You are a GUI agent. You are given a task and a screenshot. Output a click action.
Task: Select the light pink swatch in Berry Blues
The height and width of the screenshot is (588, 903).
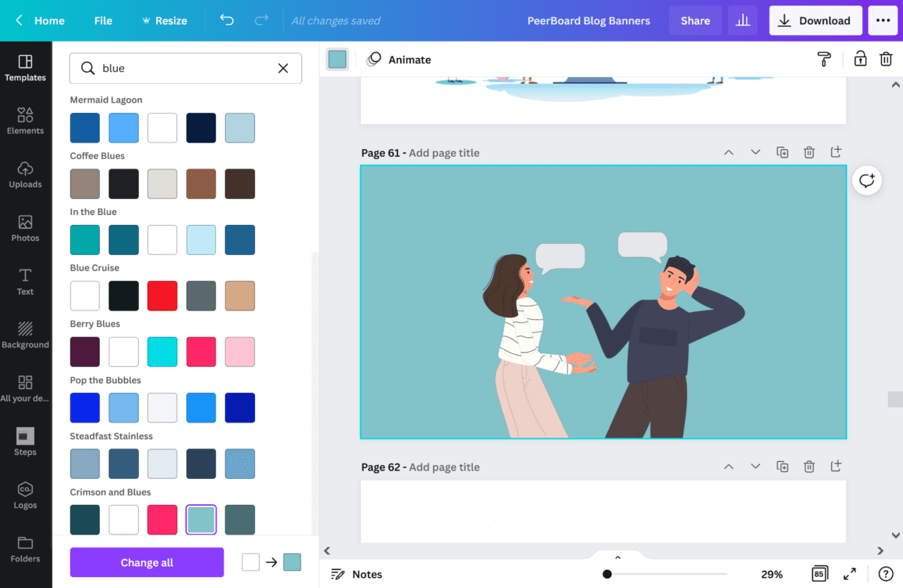point(239,351)
